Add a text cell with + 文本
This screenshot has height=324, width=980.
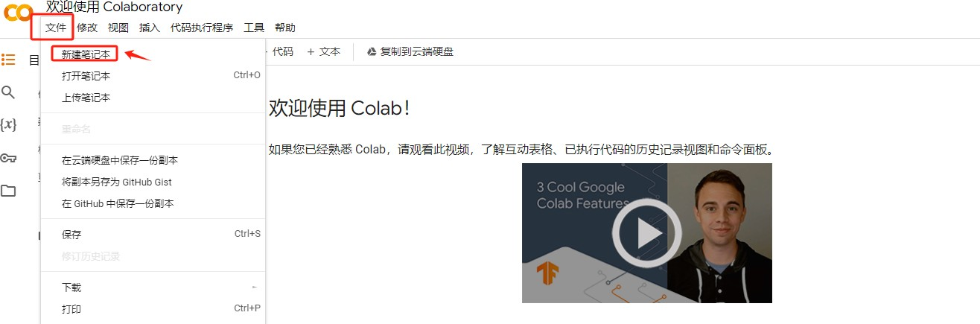click(323, 51)
